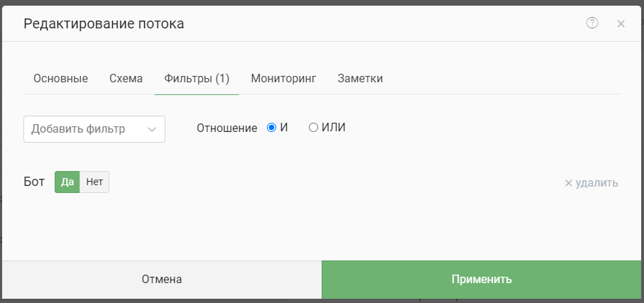Click the Отмена button
Image resolution: width=644 pixels, height=303 pixels.
pos(162,280)
